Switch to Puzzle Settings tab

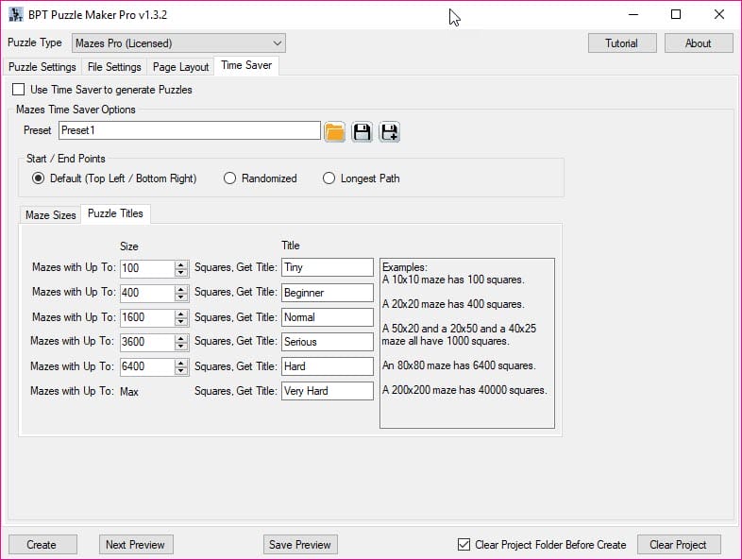click(42, 67)
